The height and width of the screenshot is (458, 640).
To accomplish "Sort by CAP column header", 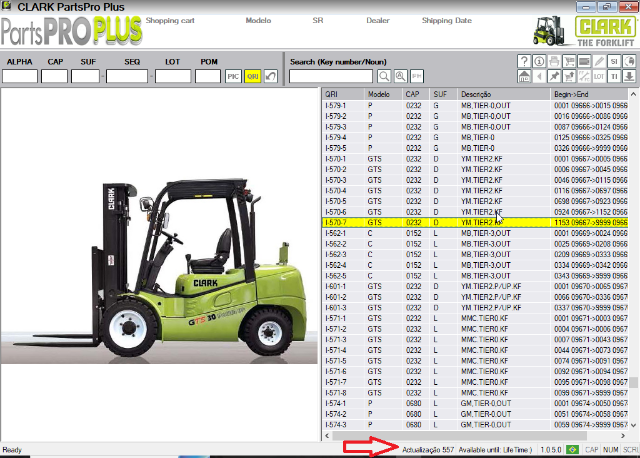I will point(416,94).
